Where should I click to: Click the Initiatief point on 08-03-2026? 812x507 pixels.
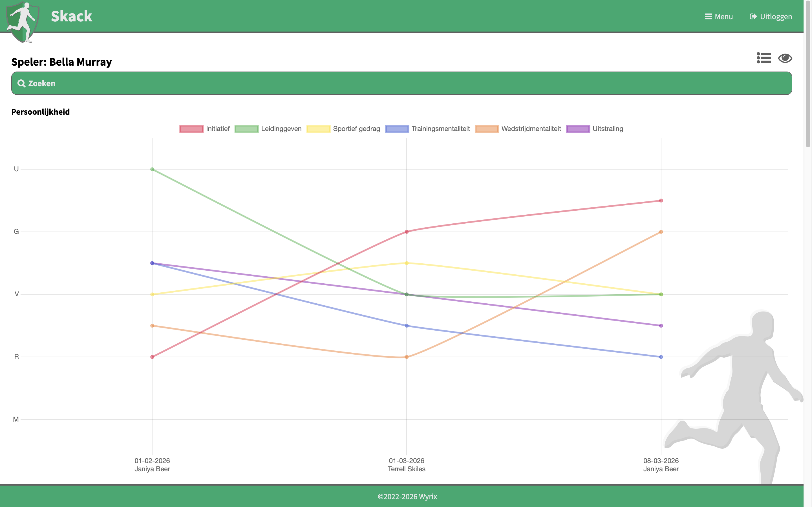(x=661, y=201)
